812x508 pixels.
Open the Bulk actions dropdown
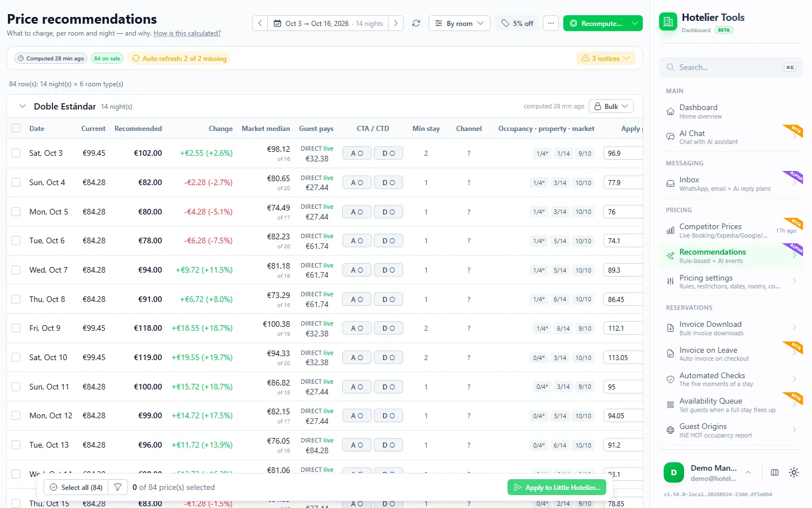pyautogui.click(x=611, y=106)
